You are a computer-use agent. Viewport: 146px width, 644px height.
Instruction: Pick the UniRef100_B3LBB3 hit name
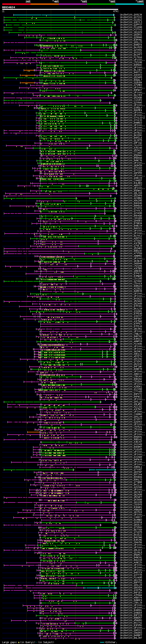tap(131, 183)
